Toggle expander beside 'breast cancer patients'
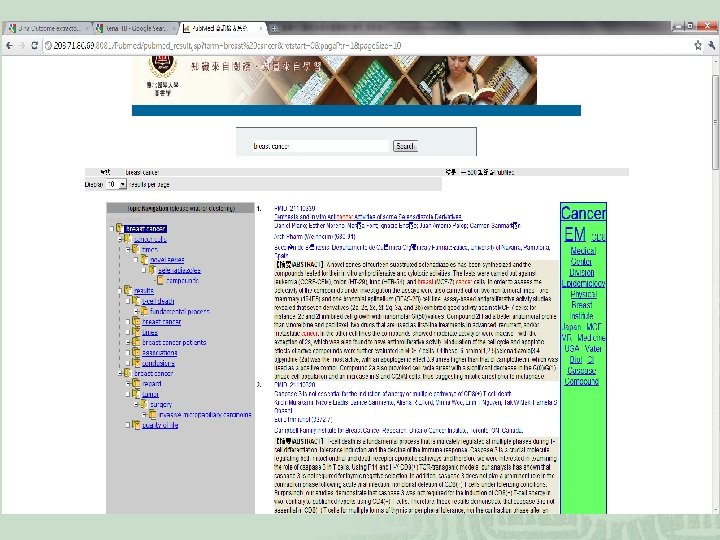Viewport: 720px width, 540px height. pyautogui.click(x=128, y=342)
